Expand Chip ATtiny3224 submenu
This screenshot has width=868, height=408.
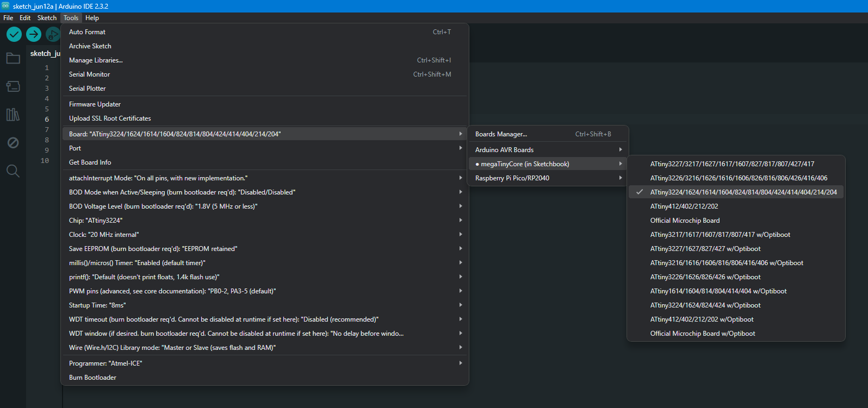tap(265, 221)
